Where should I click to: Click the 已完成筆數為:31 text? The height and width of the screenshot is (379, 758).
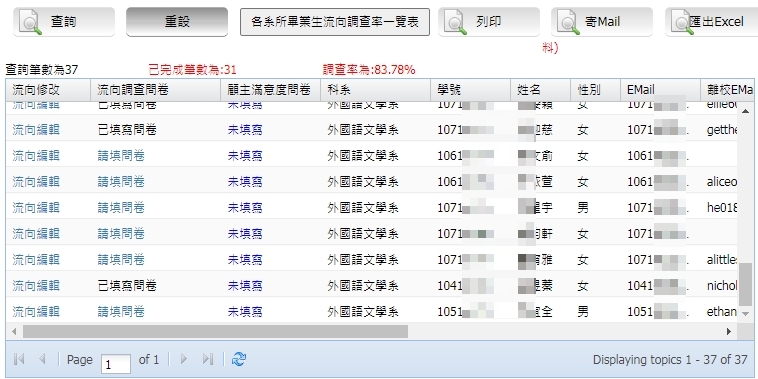[x=192, y=70]
